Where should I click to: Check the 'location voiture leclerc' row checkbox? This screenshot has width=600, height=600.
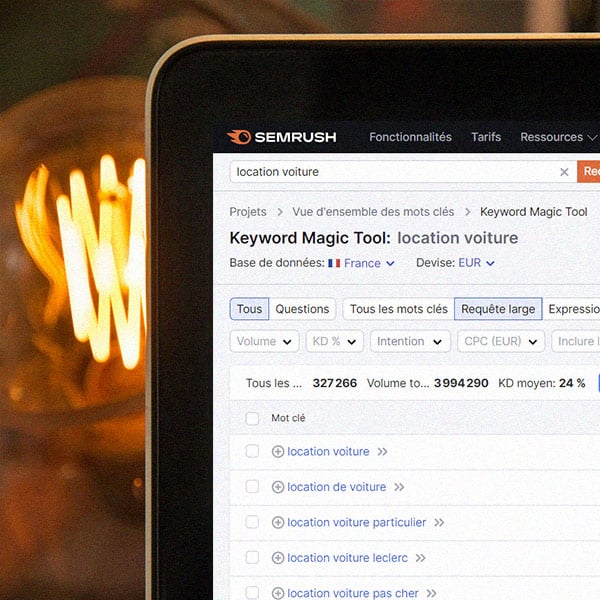click(252, 558)
